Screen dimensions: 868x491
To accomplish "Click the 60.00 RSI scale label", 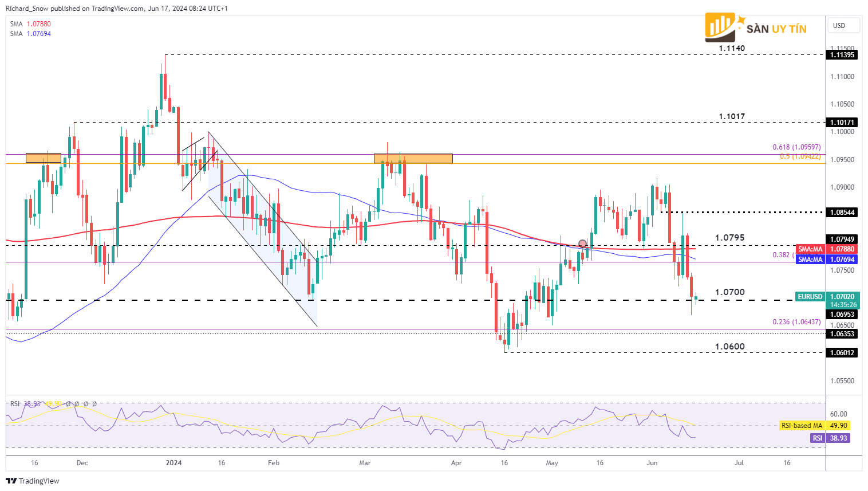I will [838, 414].
